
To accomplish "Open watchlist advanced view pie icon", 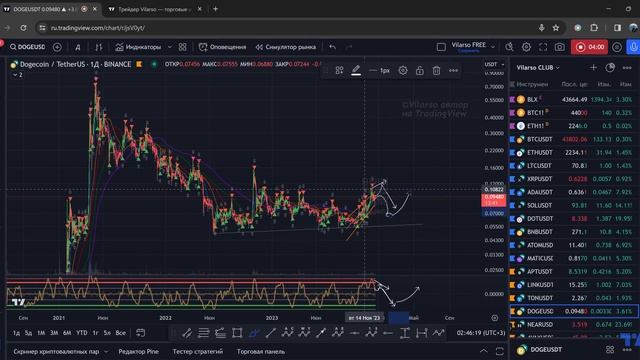I will (x=610, y=68).
